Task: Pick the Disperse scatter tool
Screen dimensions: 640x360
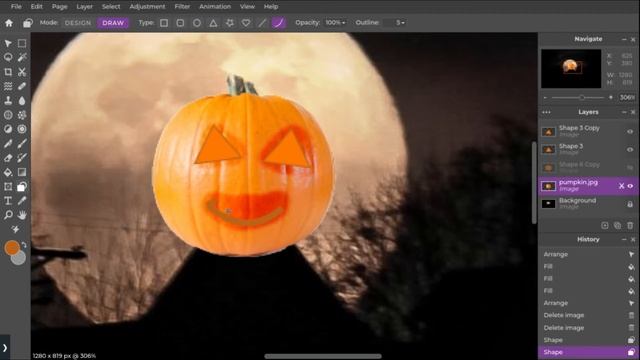Action: coord(22,115)
